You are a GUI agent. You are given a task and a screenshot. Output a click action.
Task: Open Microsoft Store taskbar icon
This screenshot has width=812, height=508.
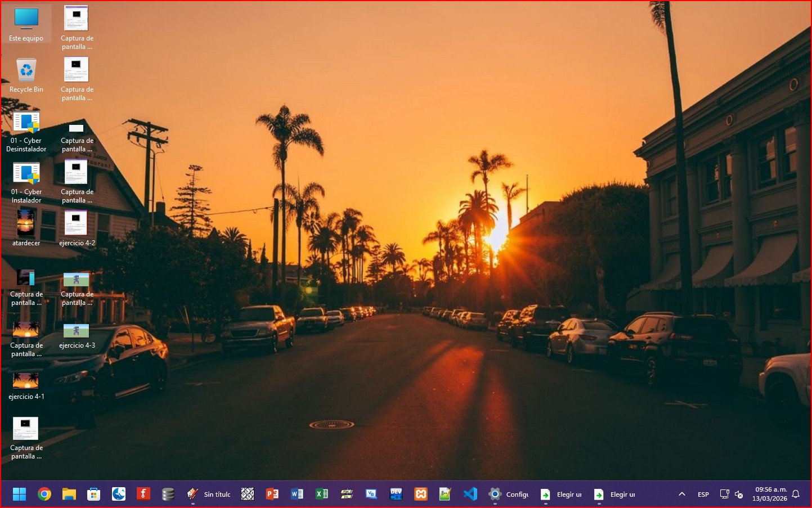[93, 494]
